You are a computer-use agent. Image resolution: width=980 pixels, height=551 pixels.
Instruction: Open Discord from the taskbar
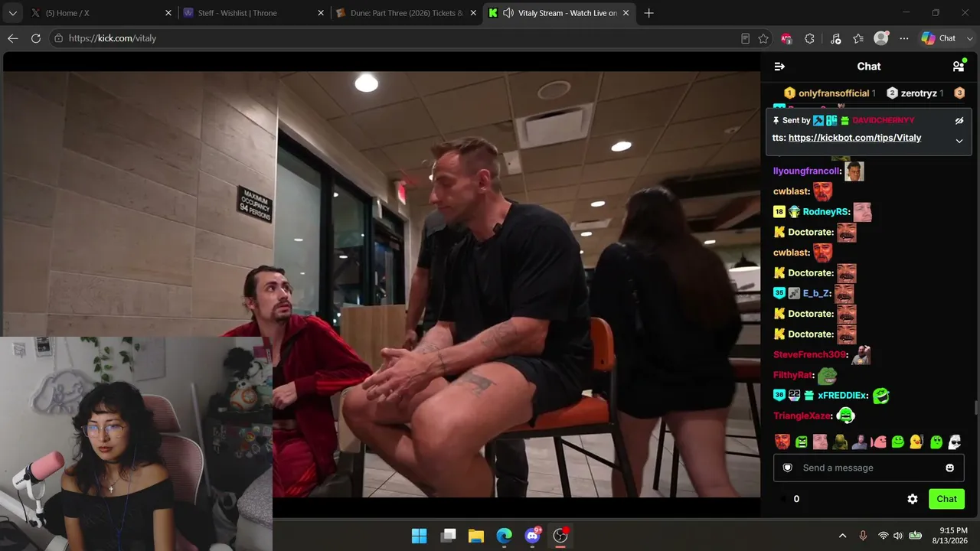pos(533,536)
